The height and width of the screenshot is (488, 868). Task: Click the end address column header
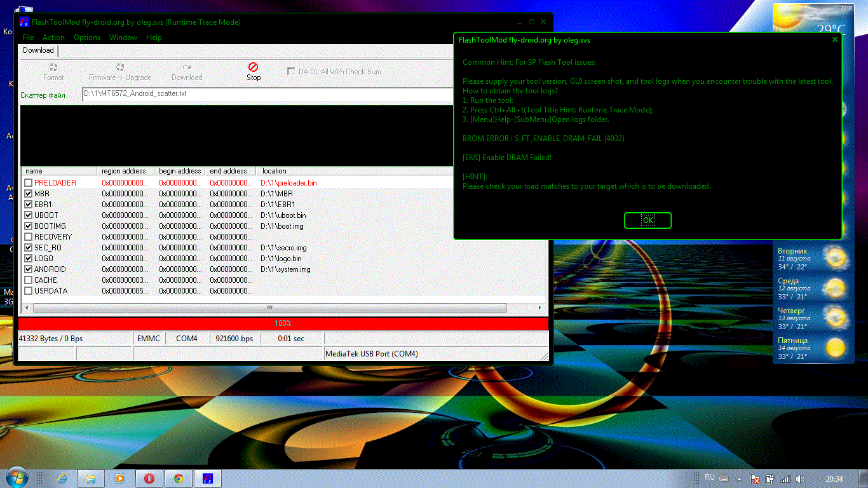[x=231, y=171]
